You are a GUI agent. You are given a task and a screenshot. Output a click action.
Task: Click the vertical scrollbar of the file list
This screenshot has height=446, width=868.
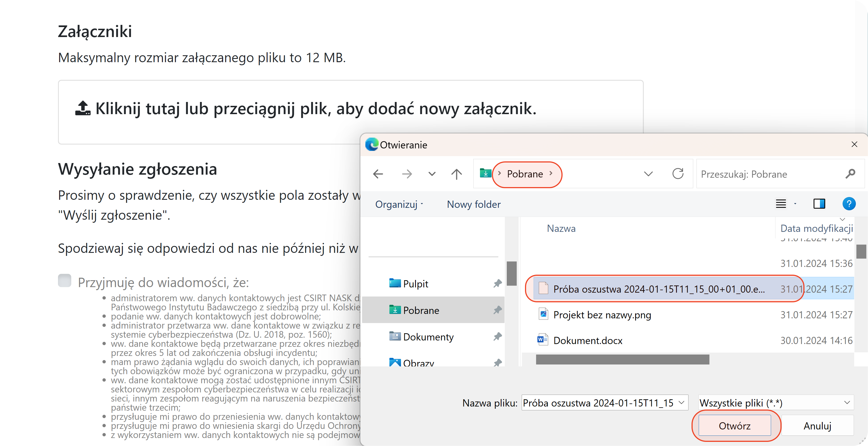pos(861,252)
